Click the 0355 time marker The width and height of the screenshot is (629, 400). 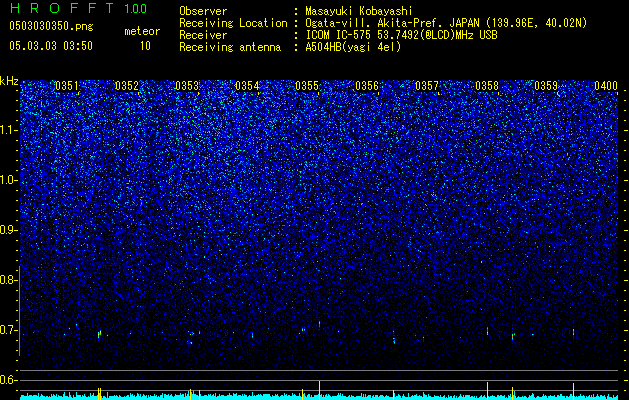[x=307, y=86]
